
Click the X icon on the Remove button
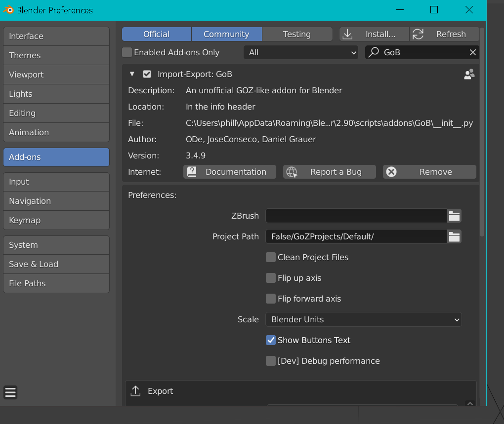pyautogui.click(x=391, y=172)
